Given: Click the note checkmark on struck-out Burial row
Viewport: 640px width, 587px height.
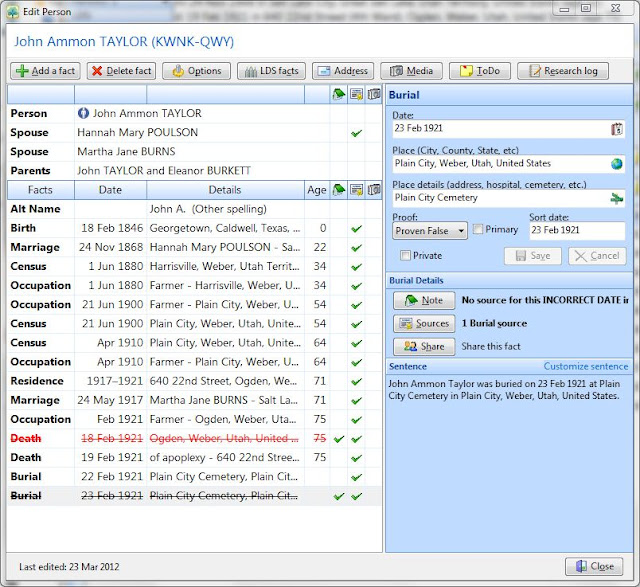Looking at the screenshot, I should point(339,496).
